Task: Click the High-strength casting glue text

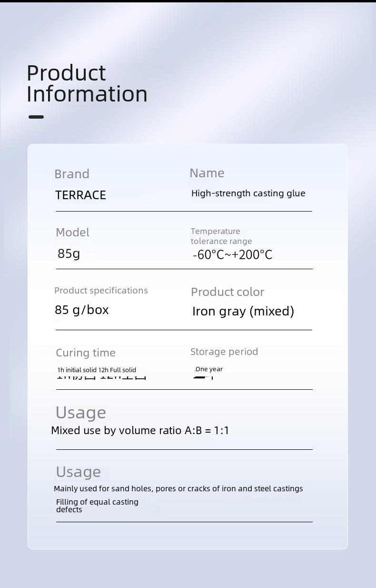Action: [248, 193]
